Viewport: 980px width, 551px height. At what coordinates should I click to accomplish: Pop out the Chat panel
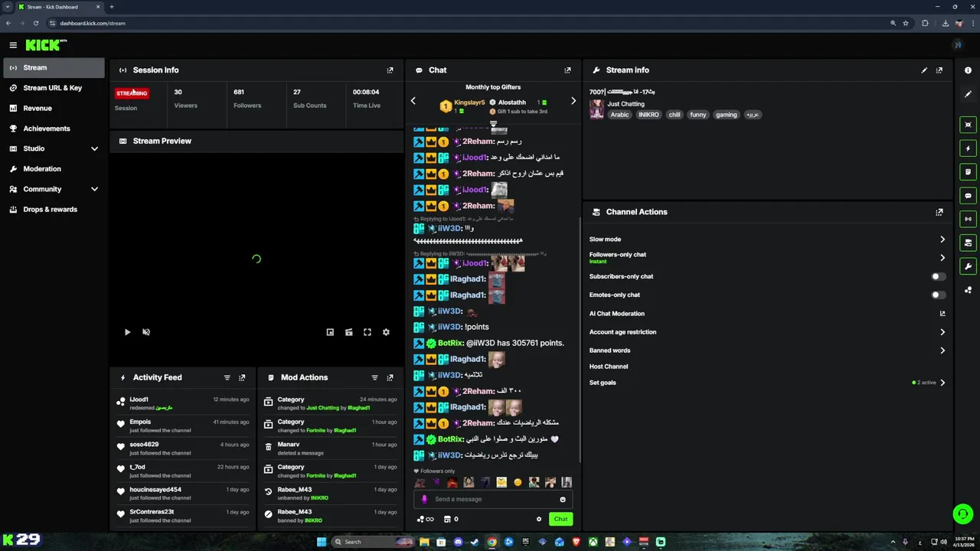567,70
